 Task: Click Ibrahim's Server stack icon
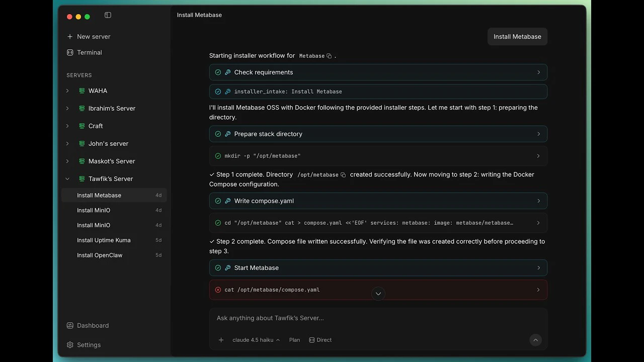(x=82, y=109)
